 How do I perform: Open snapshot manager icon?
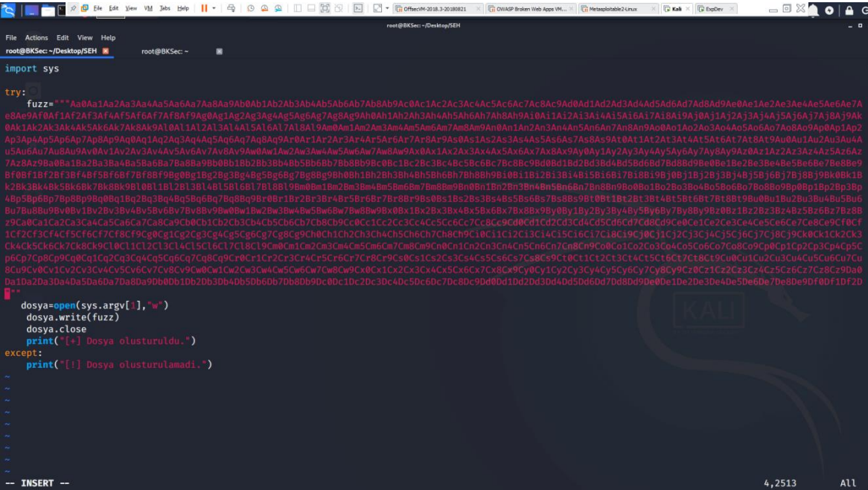point(278,8)
